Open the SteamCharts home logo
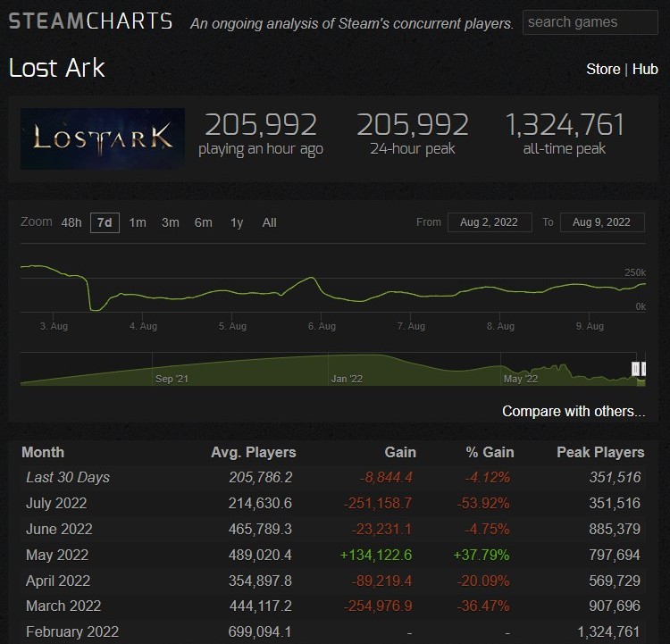The height and width of the screenshot is (644, 670). (x=90, y=21)
